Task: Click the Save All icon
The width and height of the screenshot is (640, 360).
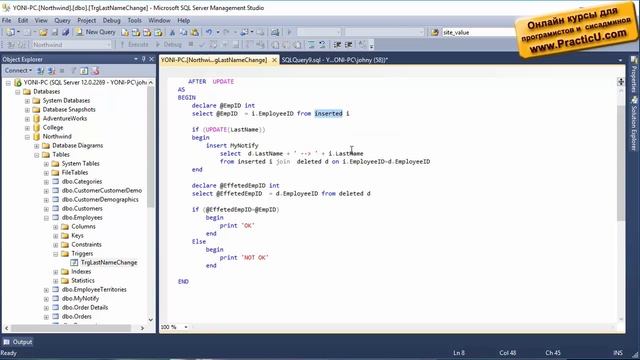Action: click(x=65, y=32)
